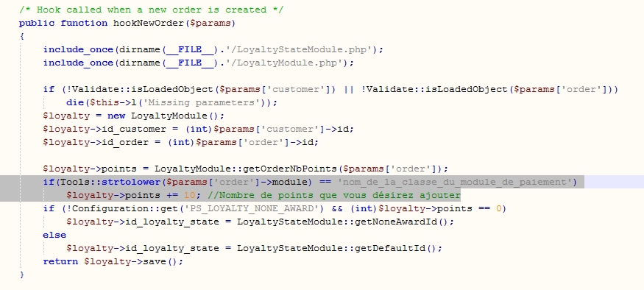Screen dimensions: 644x290
Task: Click the 'public function' keywords
Action: pyautogui.click(x=63, y=23)
